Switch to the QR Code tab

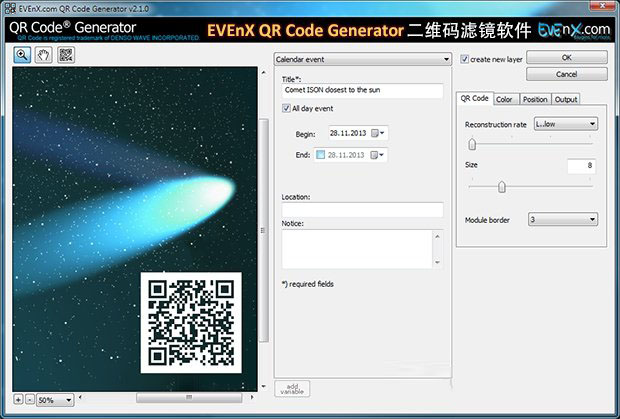coord(474,98)
